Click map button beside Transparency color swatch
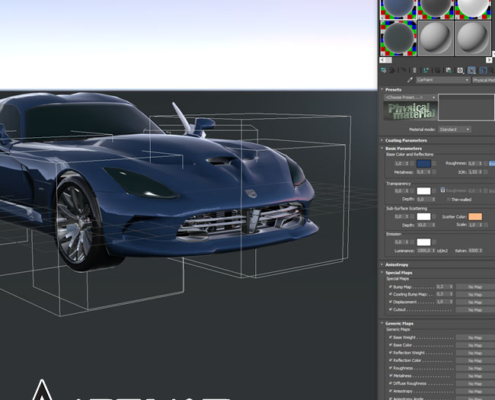This screenshot has height=400, width=495. click(434, 191)
